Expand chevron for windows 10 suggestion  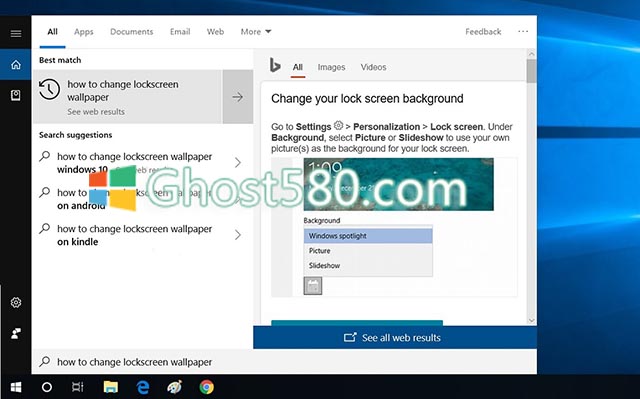pyautogui.click(x=238, y=163)
